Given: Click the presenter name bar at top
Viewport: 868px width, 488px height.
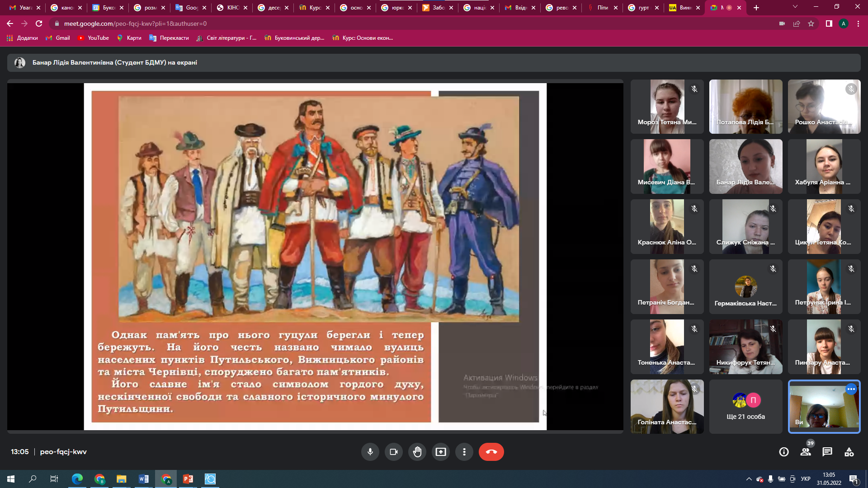Looking at the screenshot, I should pos(434,63).
